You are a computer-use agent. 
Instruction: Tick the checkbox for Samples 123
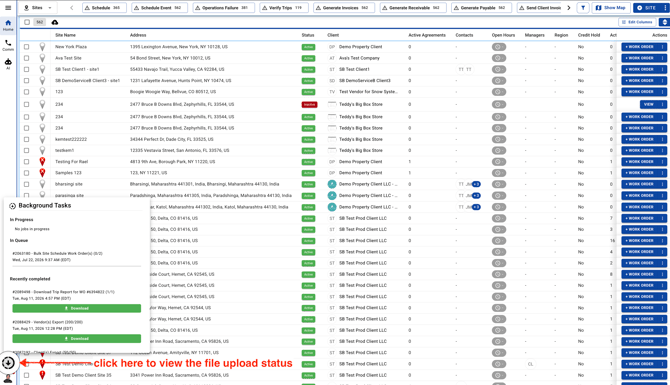pyautogui.click(x=26, y=173)
